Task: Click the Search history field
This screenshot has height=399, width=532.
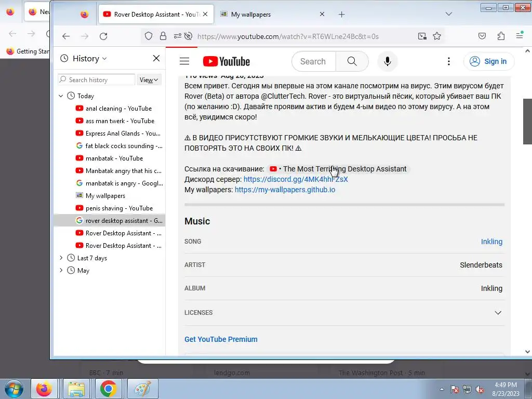Action: click(x=96, y=79)
